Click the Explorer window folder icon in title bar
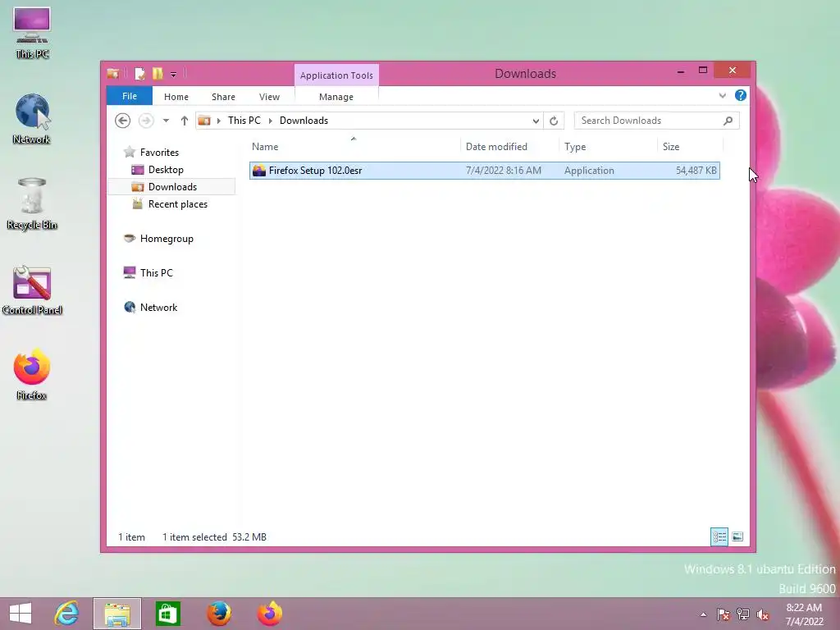The image size is (840, 630). [x=113, y=73]
